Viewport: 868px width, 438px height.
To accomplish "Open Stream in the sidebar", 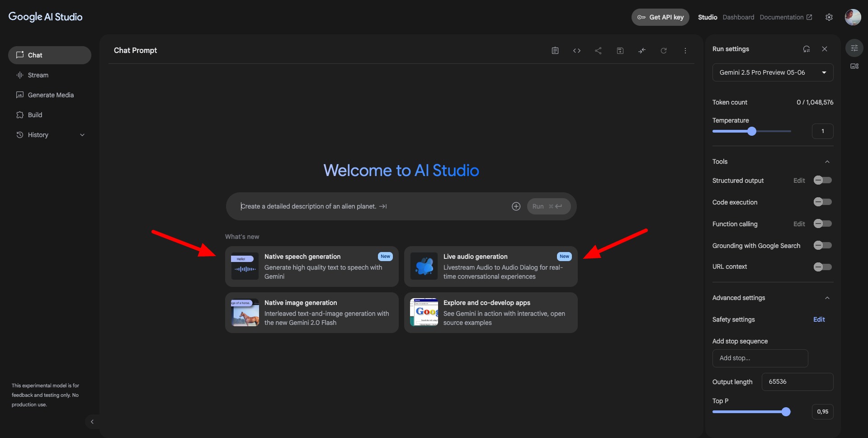I will [50, 75].
